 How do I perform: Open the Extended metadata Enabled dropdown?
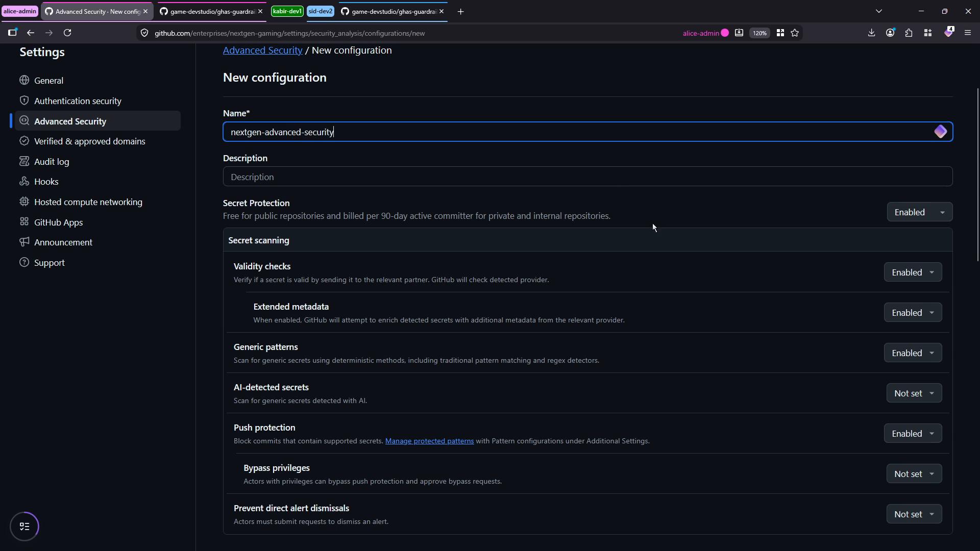pos(913,313)
